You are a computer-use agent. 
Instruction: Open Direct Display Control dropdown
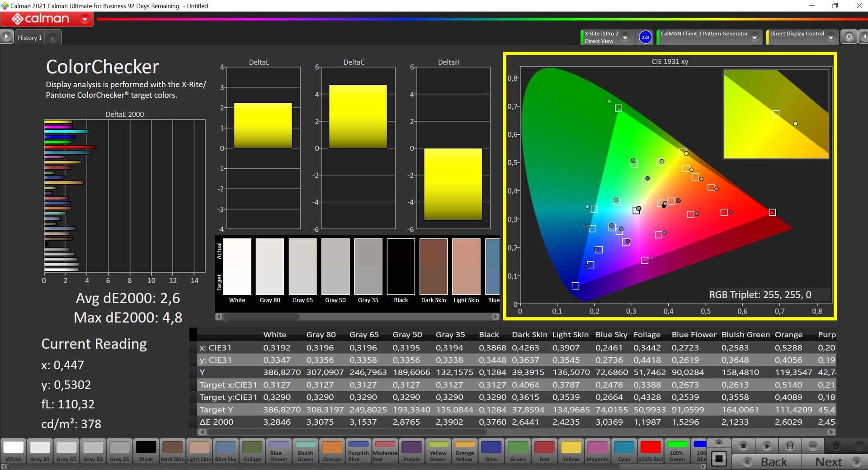(830, 38)
